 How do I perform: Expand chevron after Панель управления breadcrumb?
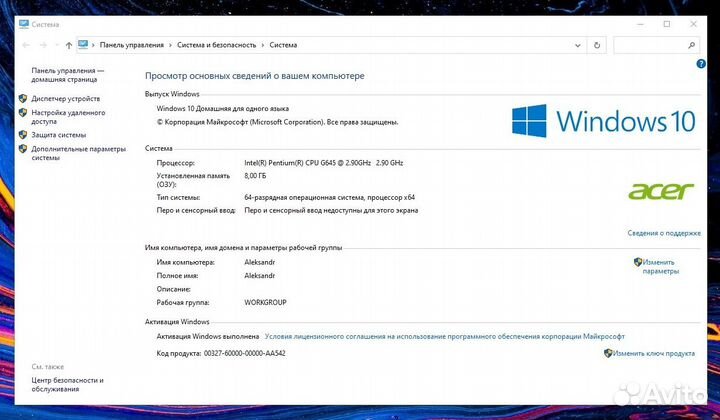pyautogui.click(x=170, y=45)
